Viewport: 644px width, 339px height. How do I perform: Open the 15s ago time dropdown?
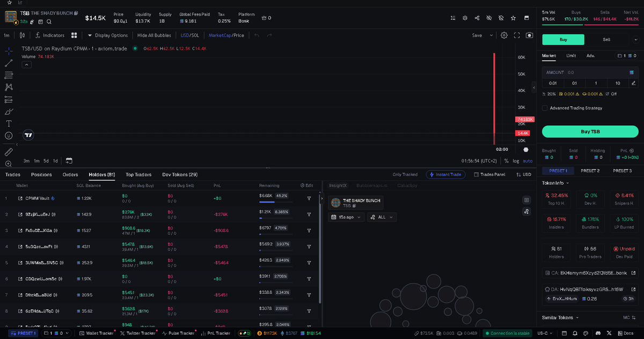point(346,217)
